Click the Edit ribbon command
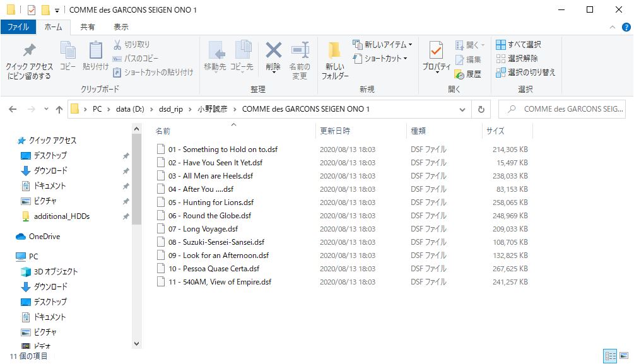The width and height of the screenshot is (634, 364). (468, 59)
